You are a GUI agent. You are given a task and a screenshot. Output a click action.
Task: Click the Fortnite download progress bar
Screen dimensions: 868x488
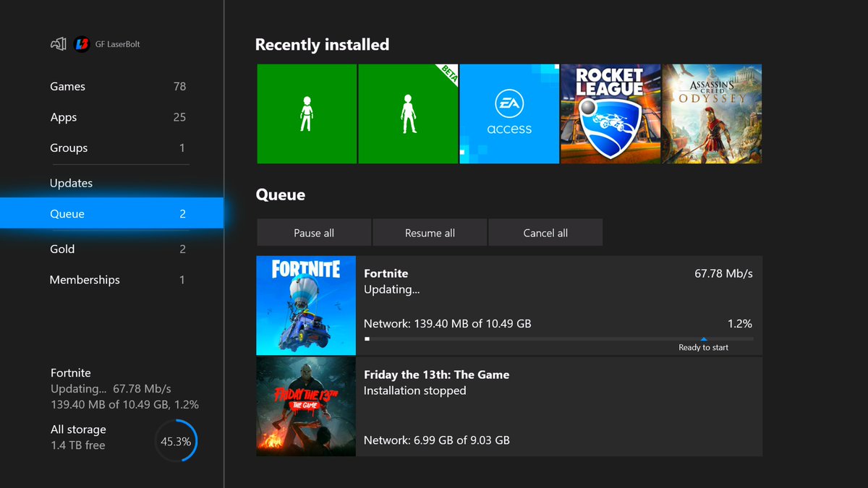(x=559, y=338)
